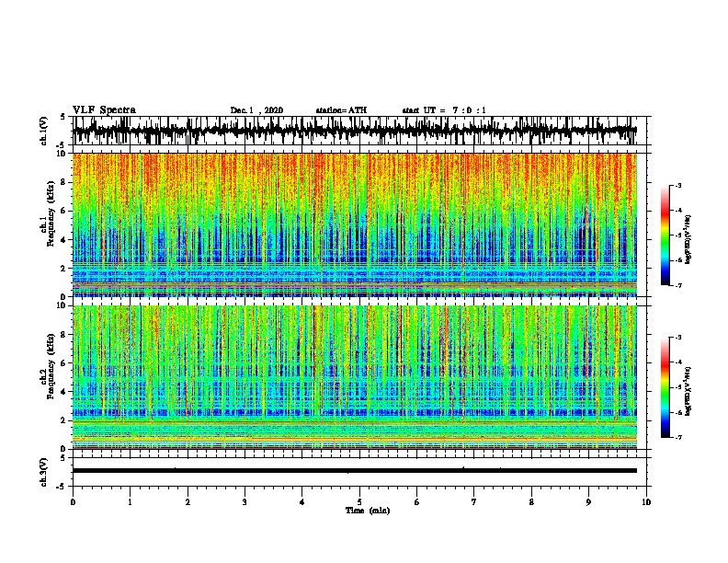Click time axis tick label "4"

pos(302,502)
